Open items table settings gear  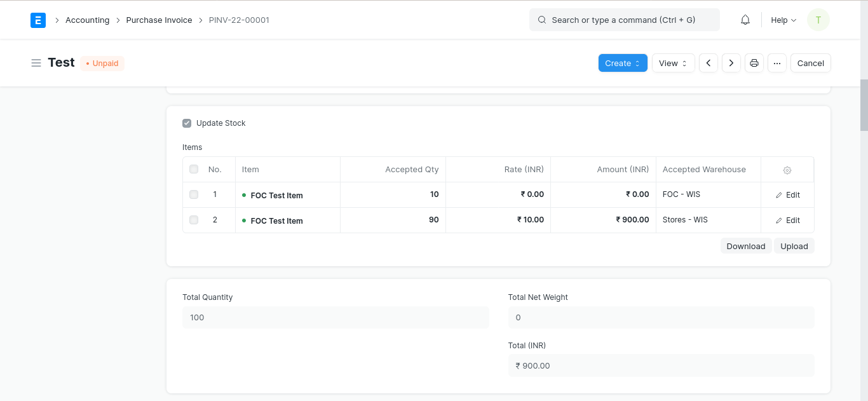pos(787,170)
